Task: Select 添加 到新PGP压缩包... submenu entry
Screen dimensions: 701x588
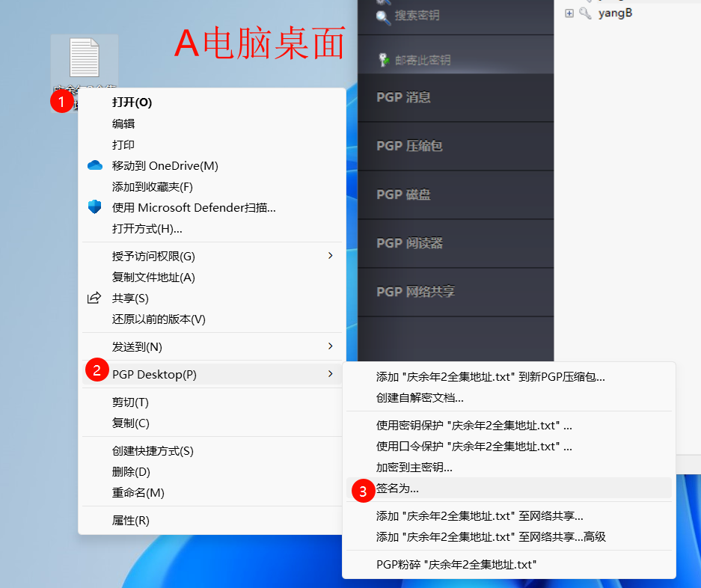Action: pyautogui.click(x=509, y=377)
